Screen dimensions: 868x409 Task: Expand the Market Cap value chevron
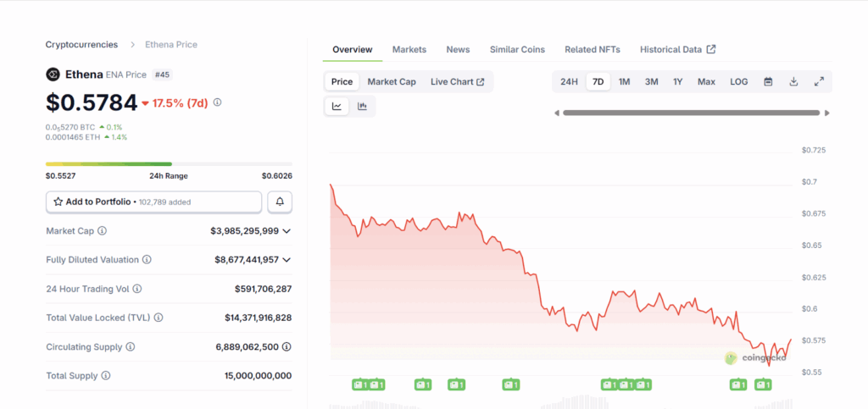coord(287,231)
